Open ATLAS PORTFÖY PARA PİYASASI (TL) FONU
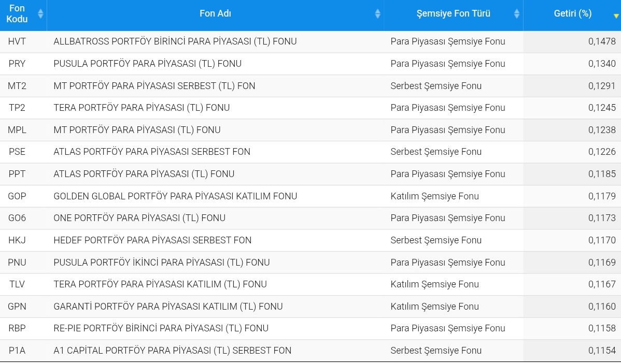The height and width of the screenshot is (364, 621). [x=144, y=173]
